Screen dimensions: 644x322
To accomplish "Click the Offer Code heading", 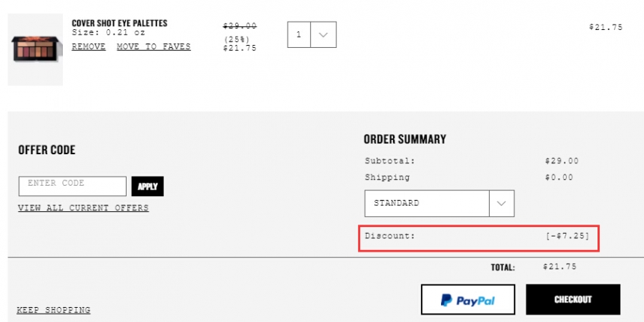I will pos(47,150).
